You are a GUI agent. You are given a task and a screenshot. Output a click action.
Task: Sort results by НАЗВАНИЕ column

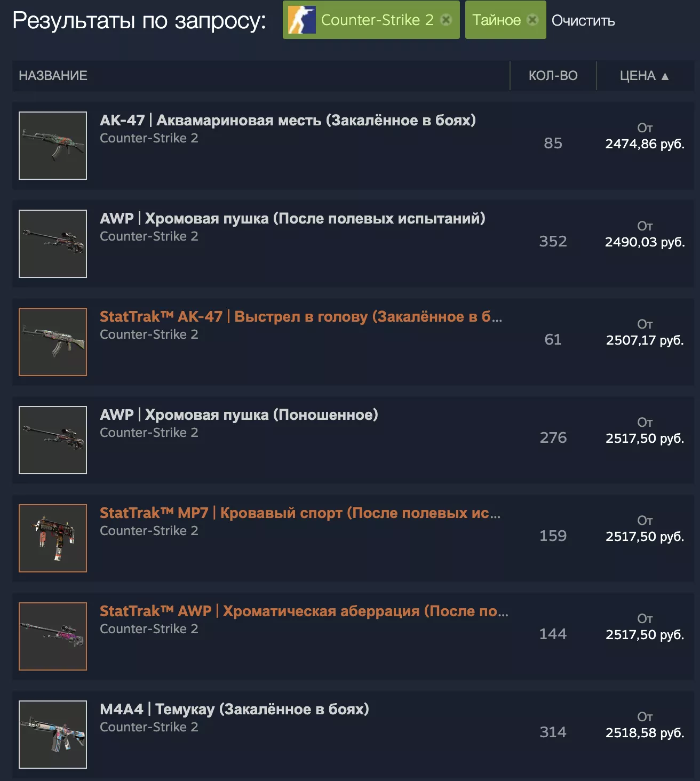pos(53,76)
